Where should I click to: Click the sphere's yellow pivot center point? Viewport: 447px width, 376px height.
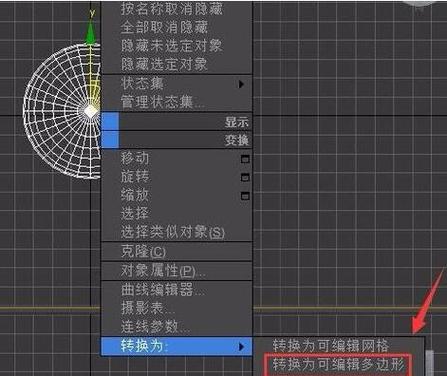click(x=89, y=111)
